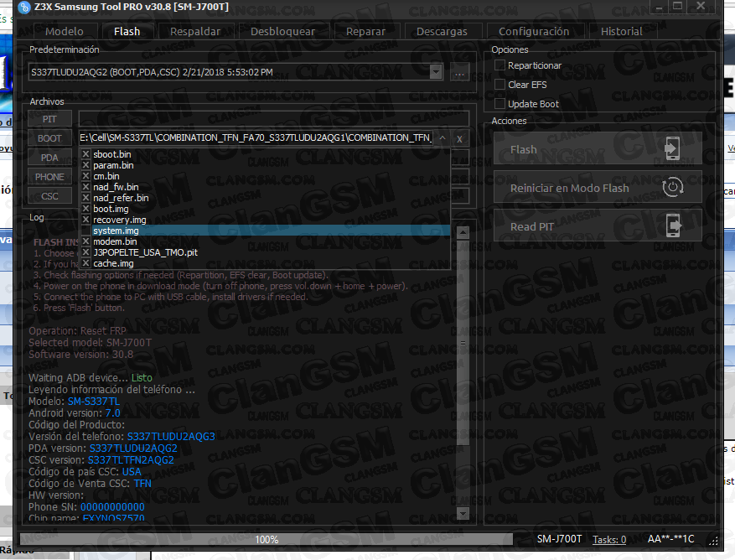The image size is (735, 560).
Task: Uncheck param.bin in the file list
Action: click(x=85, y=165)
